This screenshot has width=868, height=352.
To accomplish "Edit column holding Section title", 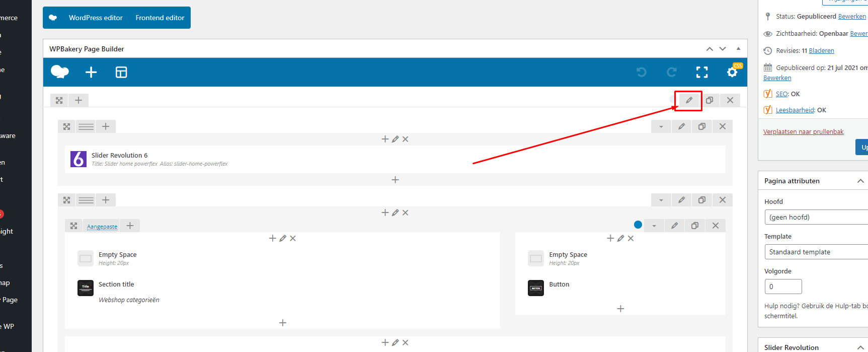I will 283,238.
